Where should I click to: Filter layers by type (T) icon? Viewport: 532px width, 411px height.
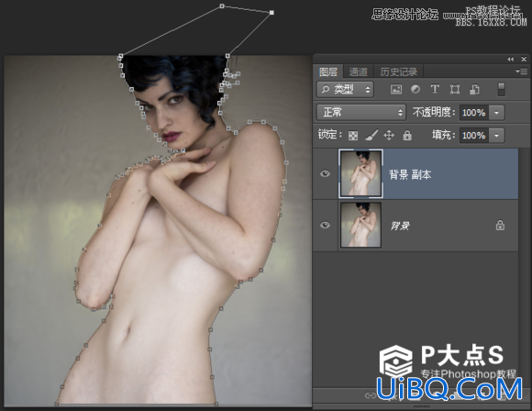coord(435,89)
